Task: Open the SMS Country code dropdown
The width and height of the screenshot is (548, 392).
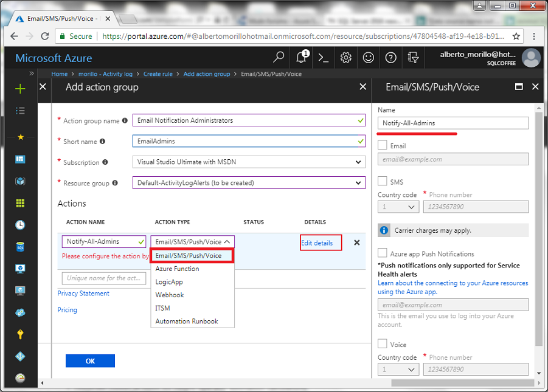Action: (x=398, y=207)
